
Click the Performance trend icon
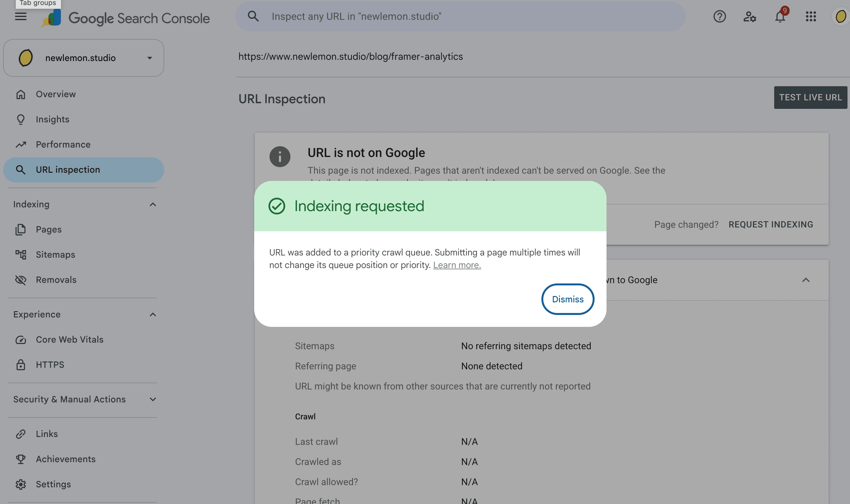point(21,144)
